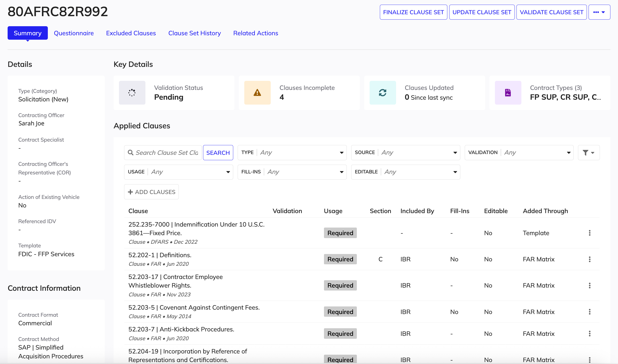Open row menu for 52.203-7 Anti-Kickback Procedures
Viewport: 618px width, 364px height.
tap(590, 334)
